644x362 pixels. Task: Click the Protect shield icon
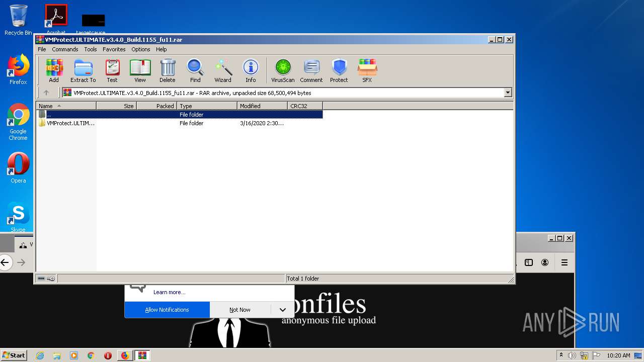coord(339,70)
